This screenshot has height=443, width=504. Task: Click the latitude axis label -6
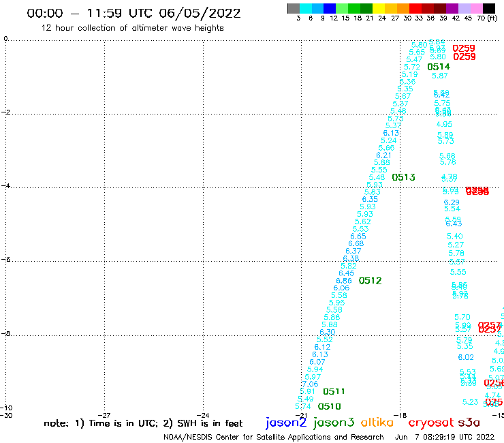[x=5, y=259]
